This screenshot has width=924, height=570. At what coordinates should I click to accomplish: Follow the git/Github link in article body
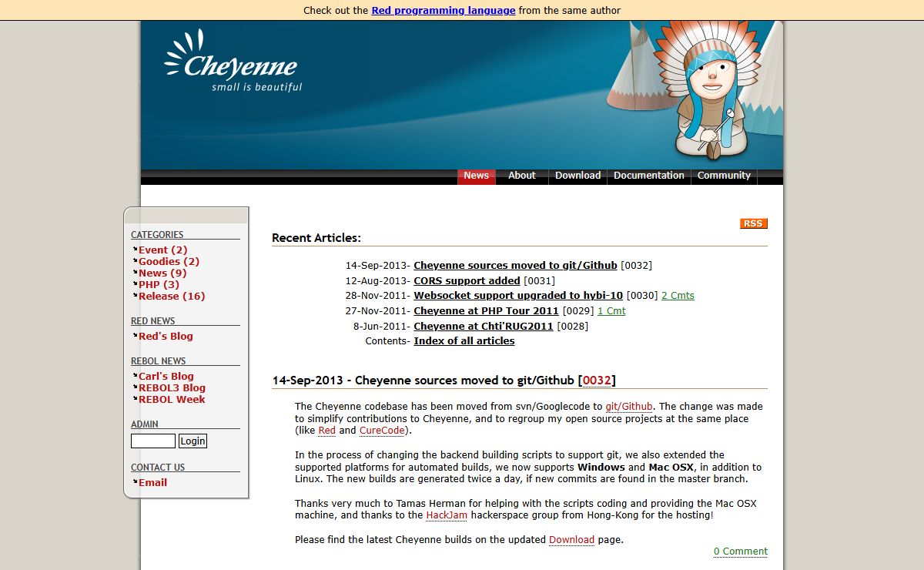point(629,407)
